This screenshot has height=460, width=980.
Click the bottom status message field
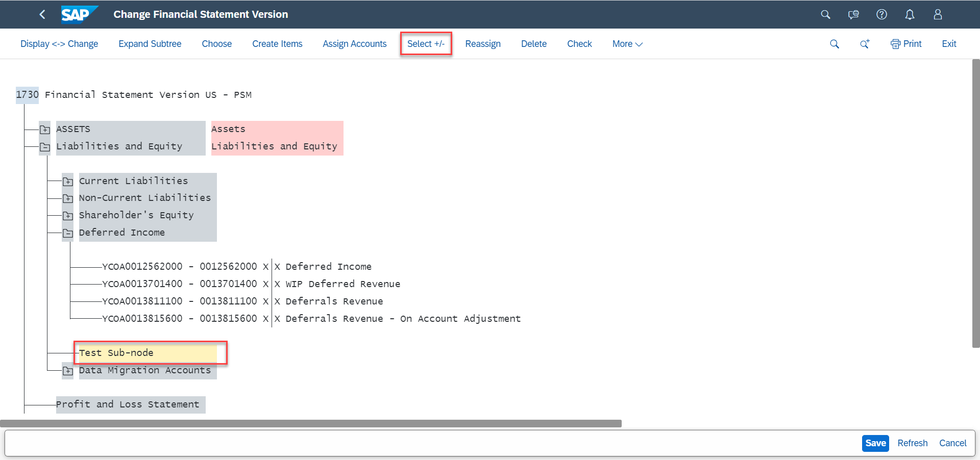tap(431, 443)
